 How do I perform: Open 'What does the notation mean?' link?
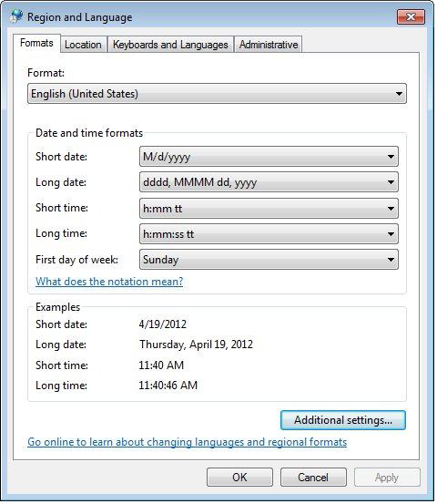pyautogui.click(x=109, y=282)
